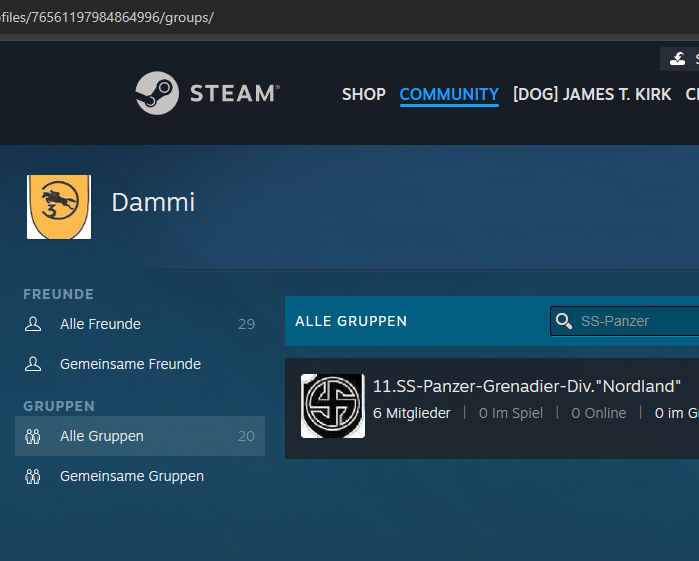The image size is (699, 561).
Task: Click the Alle Gruppen people icon
Action: click(x=33, y=436)
